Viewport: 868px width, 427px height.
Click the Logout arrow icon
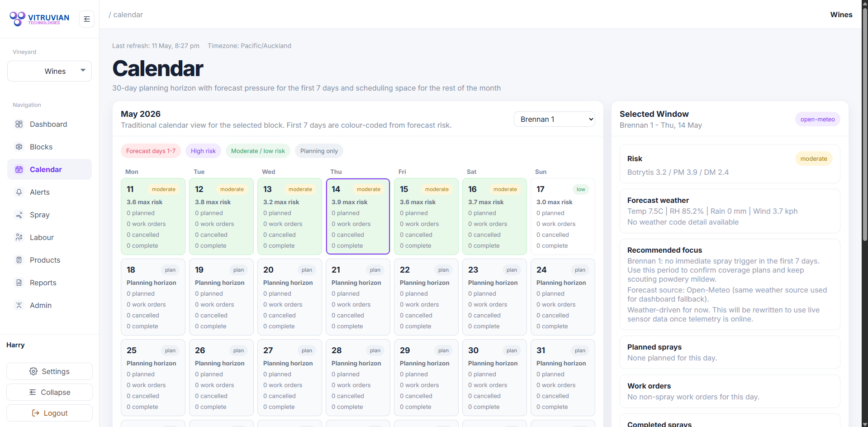click(x=35, y=413)
